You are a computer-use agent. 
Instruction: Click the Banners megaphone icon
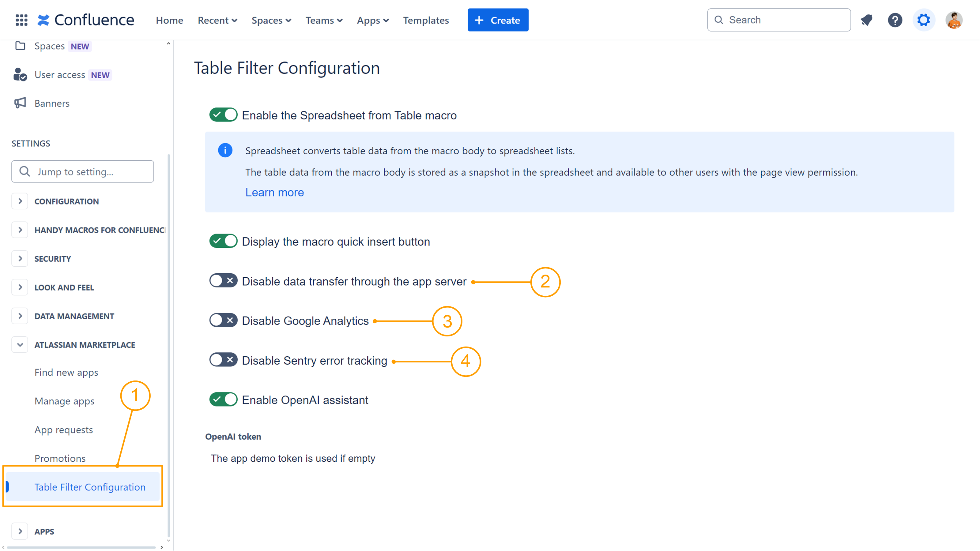coord(20,103)
